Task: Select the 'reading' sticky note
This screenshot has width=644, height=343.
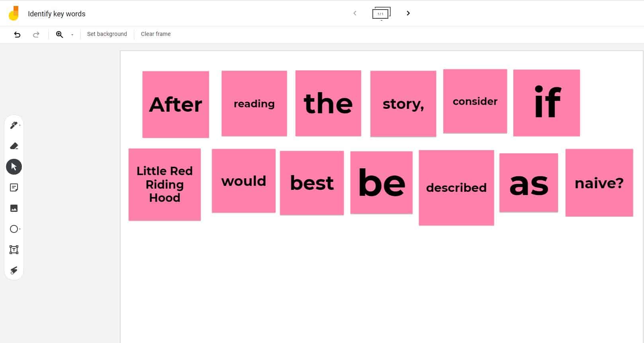Action: point(254,104)
